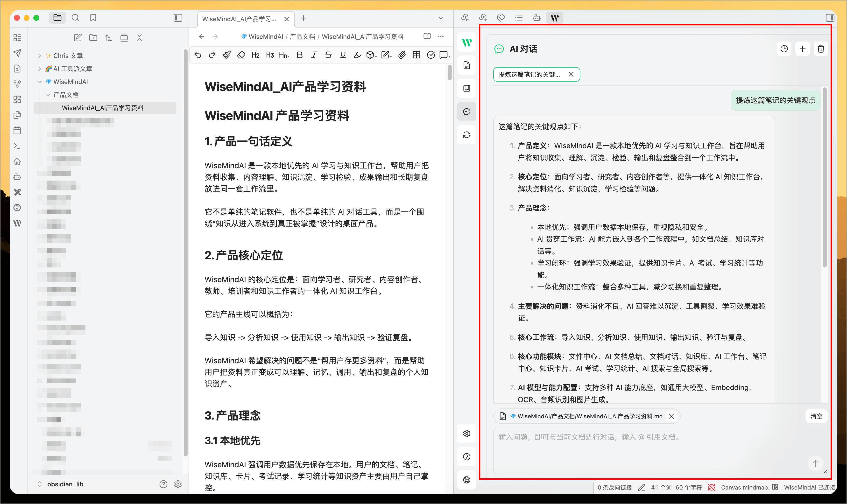This screenshot has width=847, height=504.
Task: Navigate back in note history
Action: pyautogui.click(x=202, y=36)
